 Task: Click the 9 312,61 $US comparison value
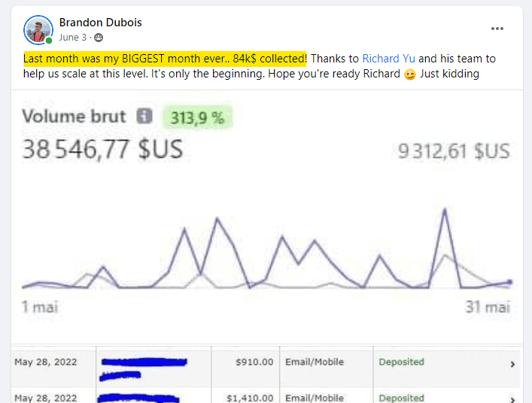click(453, 151)
